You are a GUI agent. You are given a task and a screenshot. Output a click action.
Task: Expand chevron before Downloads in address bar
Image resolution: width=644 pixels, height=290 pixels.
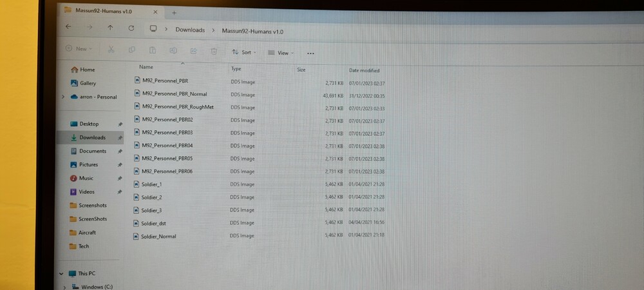[166, 29]
